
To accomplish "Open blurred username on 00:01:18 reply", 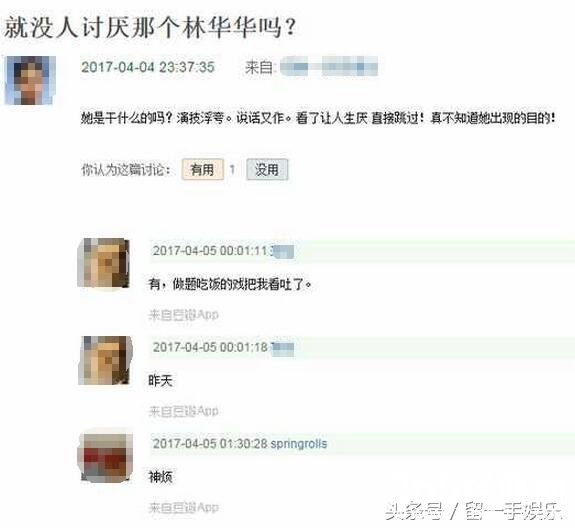I will click(282, 348).
